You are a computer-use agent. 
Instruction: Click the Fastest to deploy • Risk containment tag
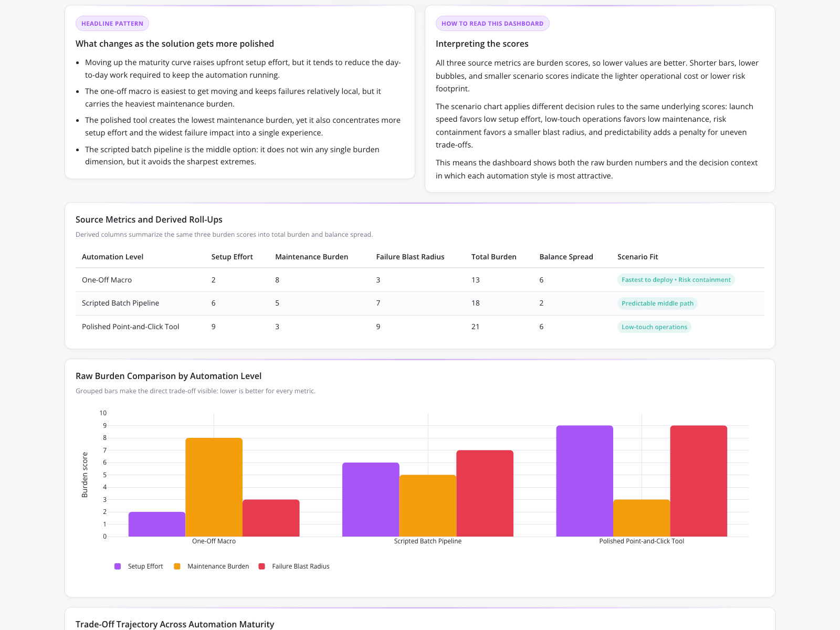pos(676,280)
